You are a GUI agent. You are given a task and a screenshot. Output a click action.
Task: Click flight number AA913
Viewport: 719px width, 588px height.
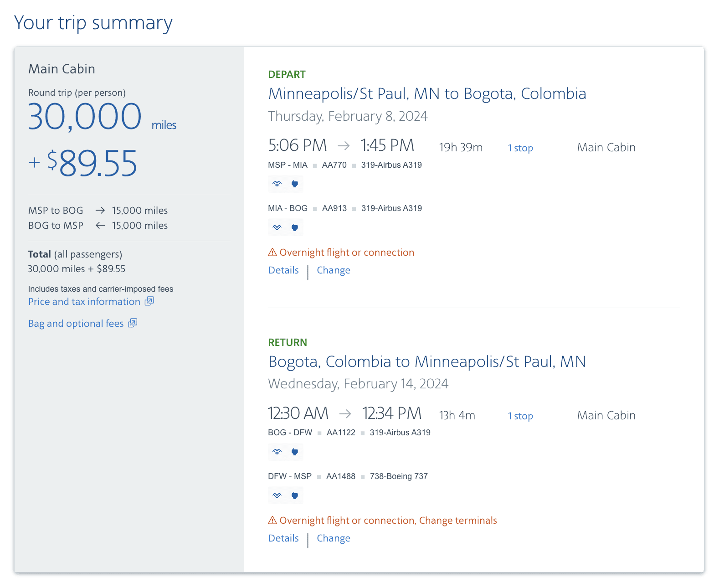(x=334, y=208)
